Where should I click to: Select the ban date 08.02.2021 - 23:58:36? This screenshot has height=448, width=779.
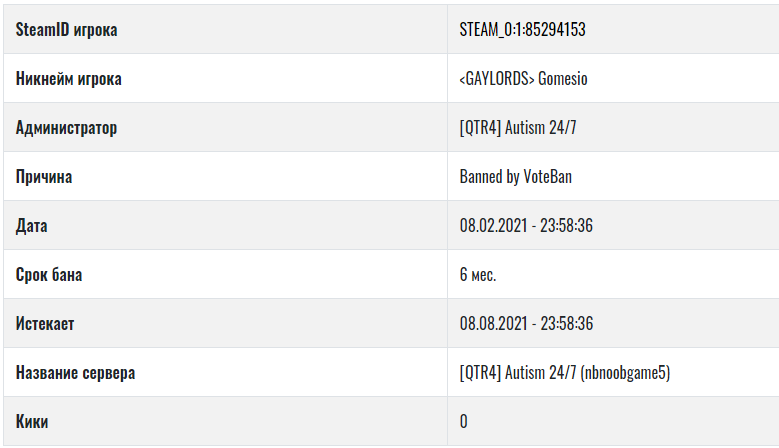(526, 226)
